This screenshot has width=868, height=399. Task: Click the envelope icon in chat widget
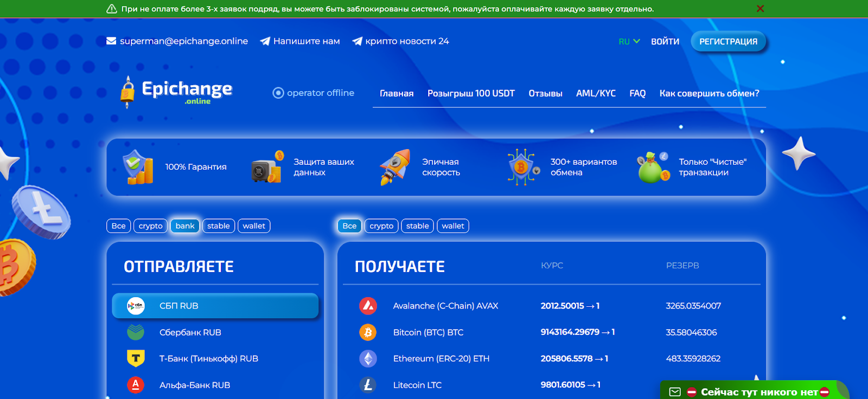click(675, 392)
